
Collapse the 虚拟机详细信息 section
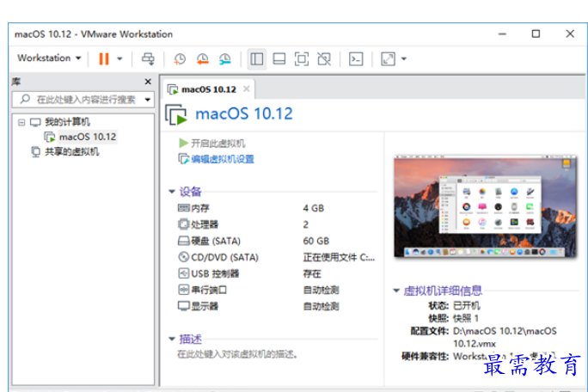click(396, 291)
